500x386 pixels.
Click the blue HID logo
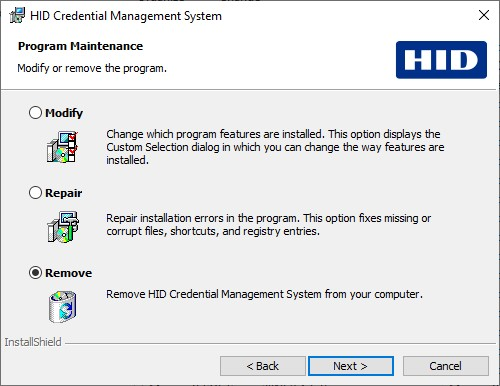point(441,60)
